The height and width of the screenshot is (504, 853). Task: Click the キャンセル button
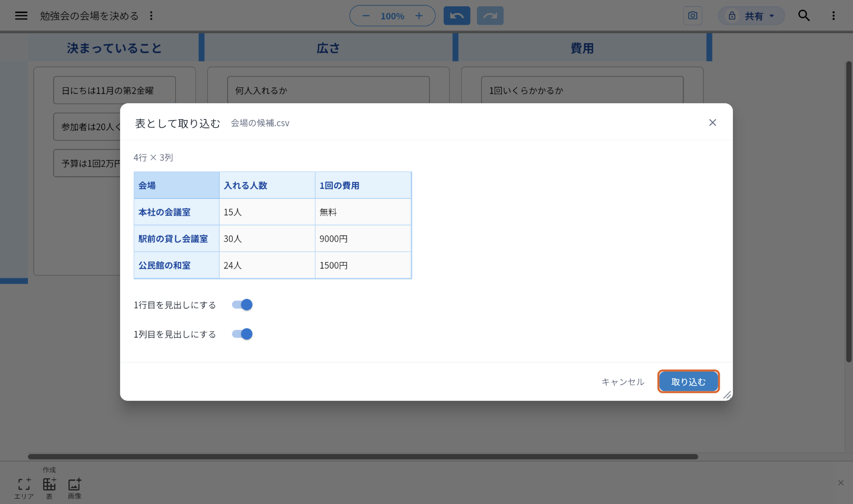click(623, 382)
